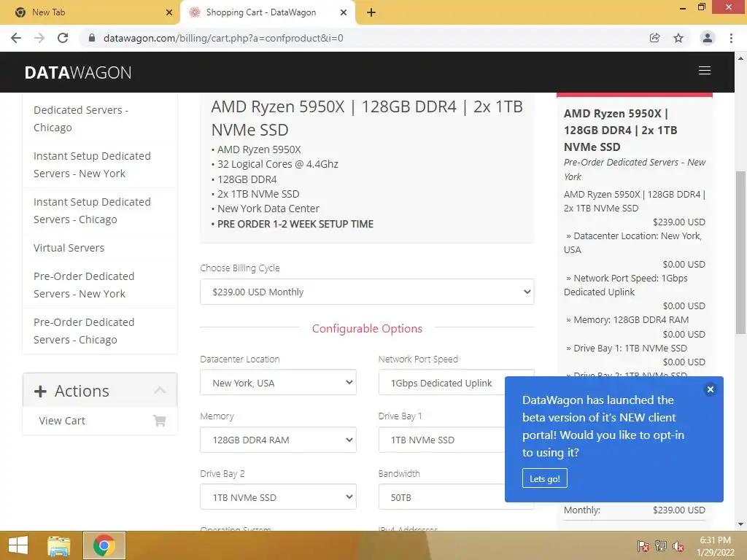Click the shopping cart icon beside View Cart

[x=160, y=421]
